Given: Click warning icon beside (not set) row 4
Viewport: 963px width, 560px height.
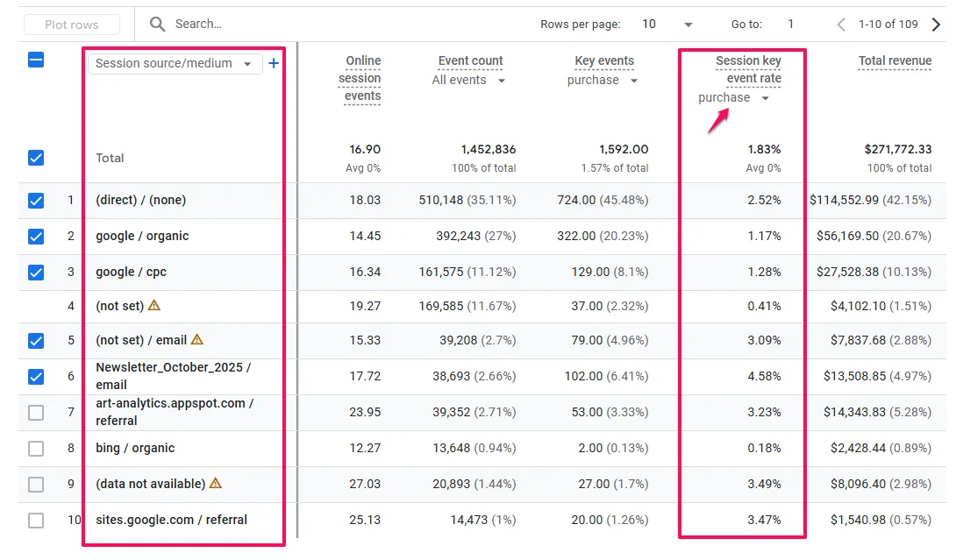Looking at the screenshot, I should coord(154,306).
